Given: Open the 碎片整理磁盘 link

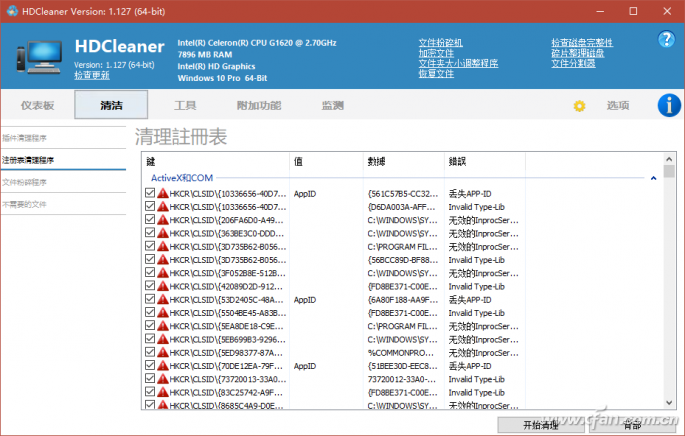Looking at the screenshot, I should click(x=578, y=53).
